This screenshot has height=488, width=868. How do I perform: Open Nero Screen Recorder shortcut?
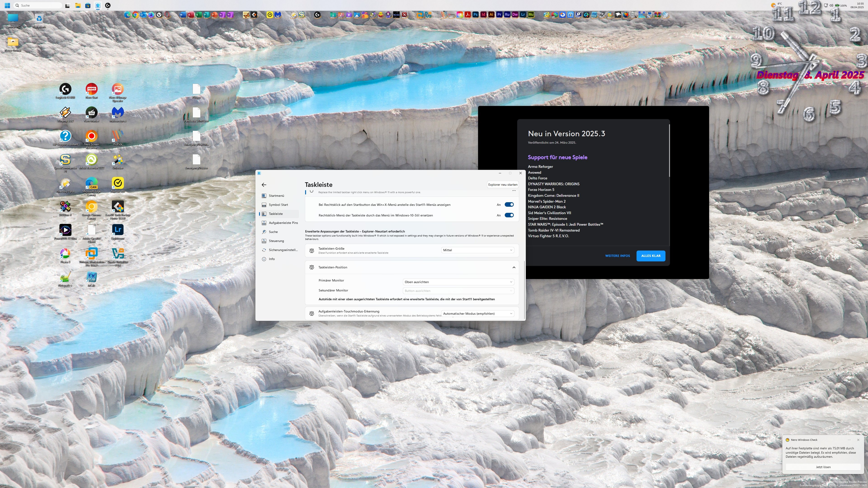(91, 136)
